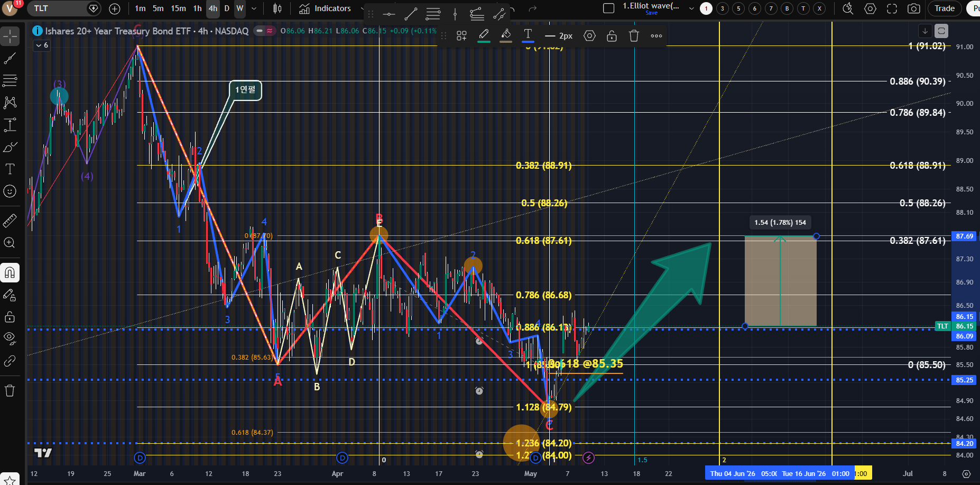Toggle magnet mode on or off
The width and height of the screenshot is (980, 485).
pos(10,273)
